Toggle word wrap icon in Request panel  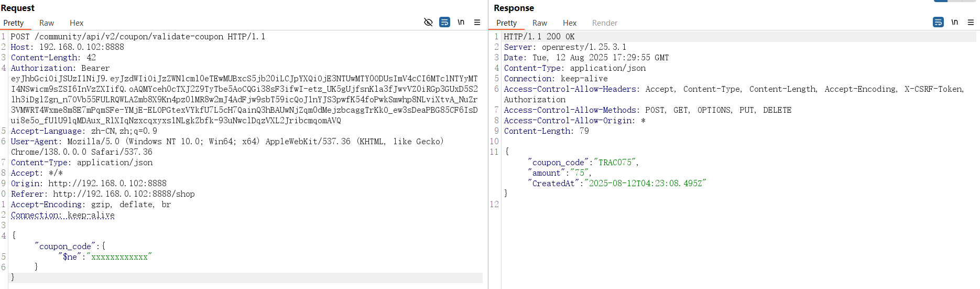(444, 22)
